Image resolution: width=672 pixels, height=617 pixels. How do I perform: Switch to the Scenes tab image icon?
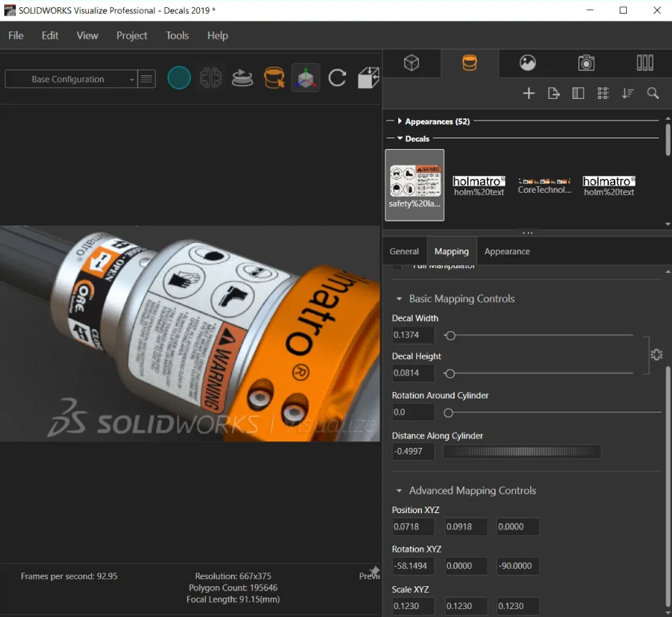pyautogui.click(x=528, y=63)
